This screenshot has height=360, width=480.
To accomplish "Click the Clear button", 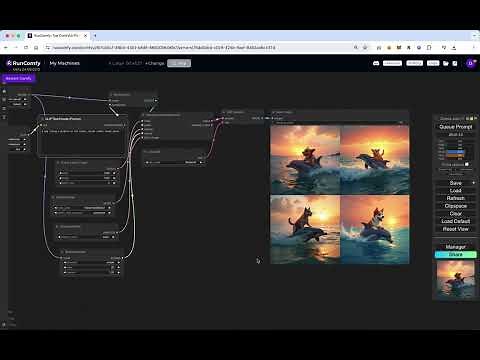I will pos(455,213).
